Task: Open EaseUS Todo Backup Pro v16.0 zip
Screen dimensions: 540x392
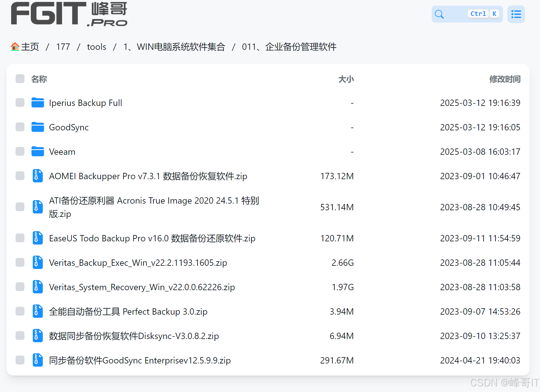Action: point(152,238)
